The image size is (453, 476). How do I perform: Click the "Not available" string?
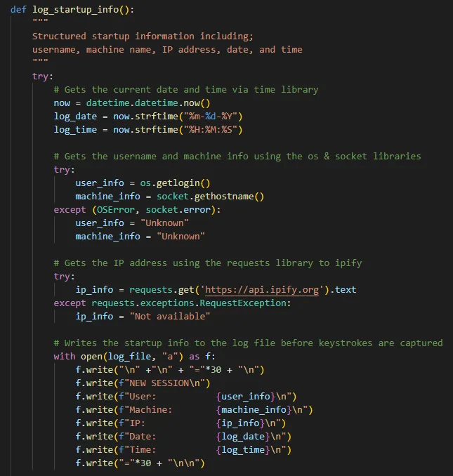click(170, 317)
